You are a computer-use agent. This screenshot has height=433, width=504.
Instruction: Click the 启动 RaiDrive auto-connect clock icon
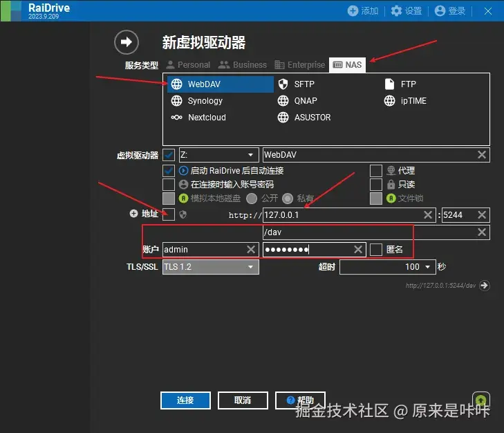pyautogui.click(x=183, y=170)
